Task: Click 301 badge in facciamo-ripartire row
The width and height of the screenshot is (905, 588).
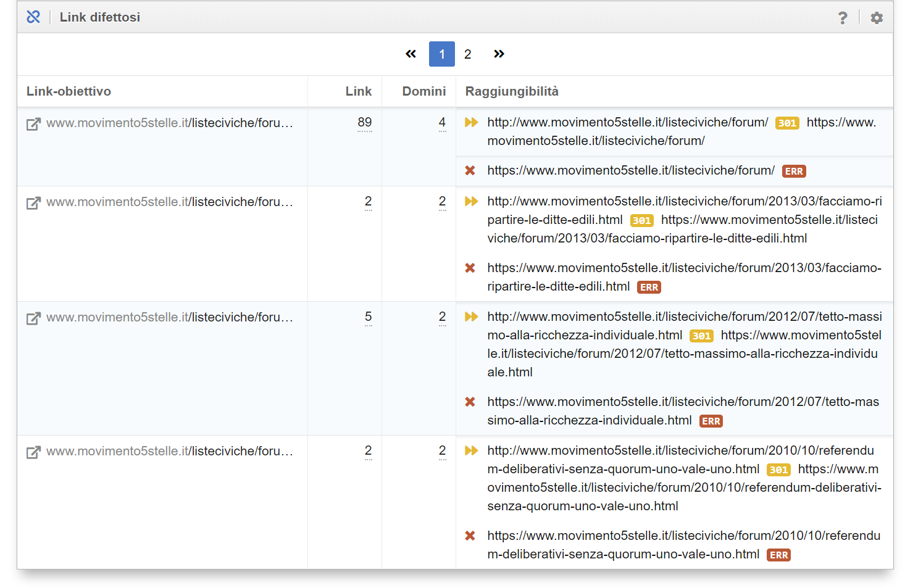Action: [641, 221]
